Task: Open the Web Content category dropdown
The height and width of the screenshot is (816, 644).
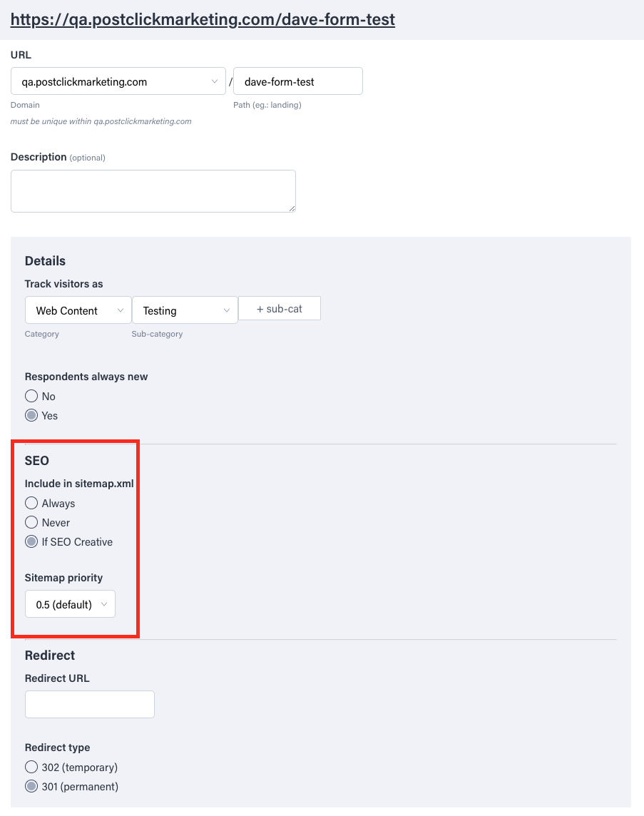Action: click(x=78, y=310)
